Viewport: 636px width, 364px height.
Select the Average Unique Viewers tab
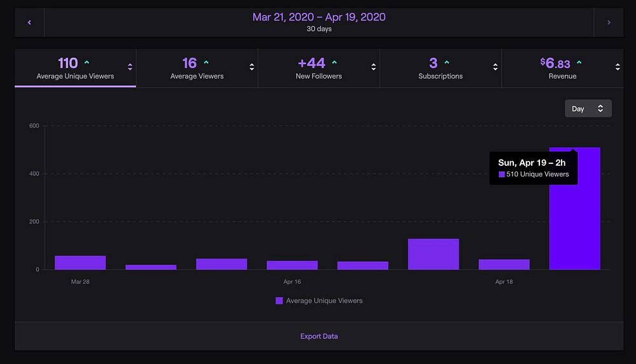pos(75,68)
